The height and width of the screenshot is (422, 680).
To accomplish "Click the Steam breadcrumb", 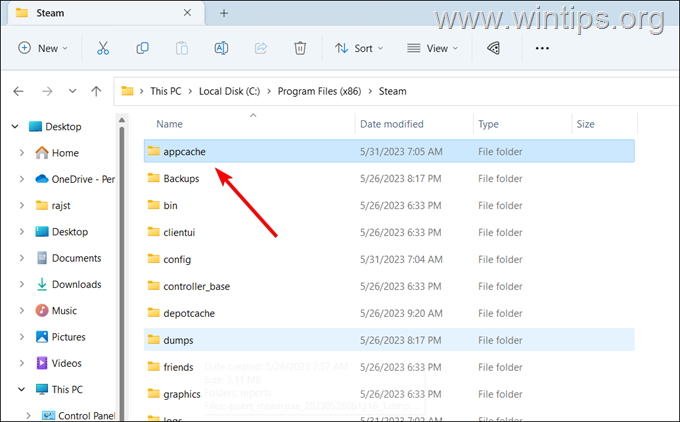I will [392, 91].
